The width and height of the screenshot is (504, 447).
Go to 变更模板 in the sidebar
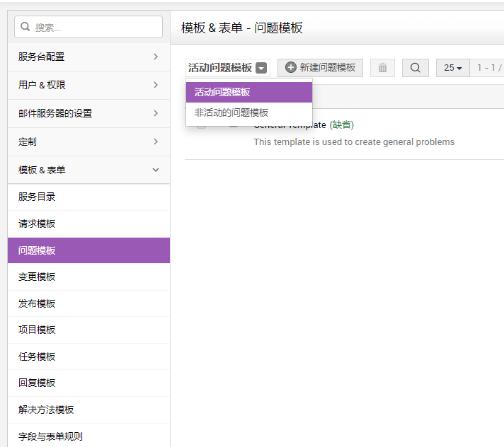point(37,277)
